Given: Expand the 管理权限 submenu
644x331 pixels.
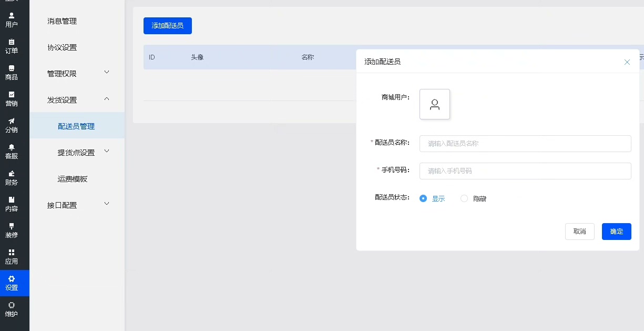Looking at the screenshot, I should tap(77, 74).
